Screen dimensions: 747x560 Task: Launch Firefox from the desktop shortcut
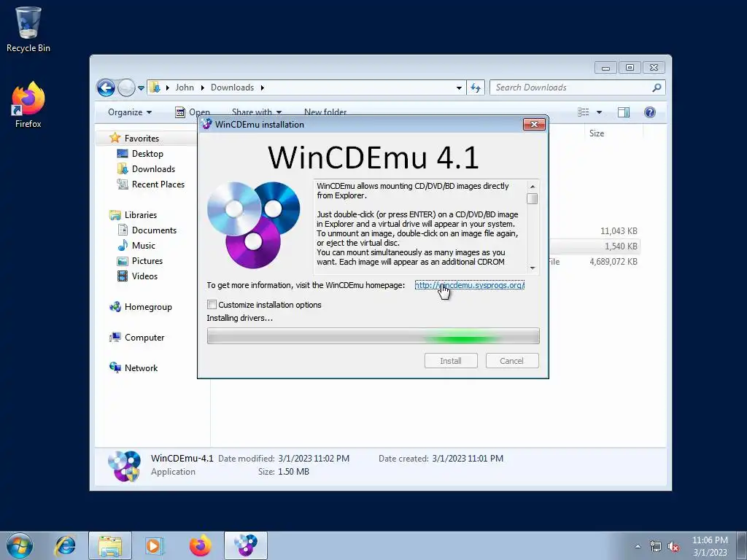pos(28,105)
